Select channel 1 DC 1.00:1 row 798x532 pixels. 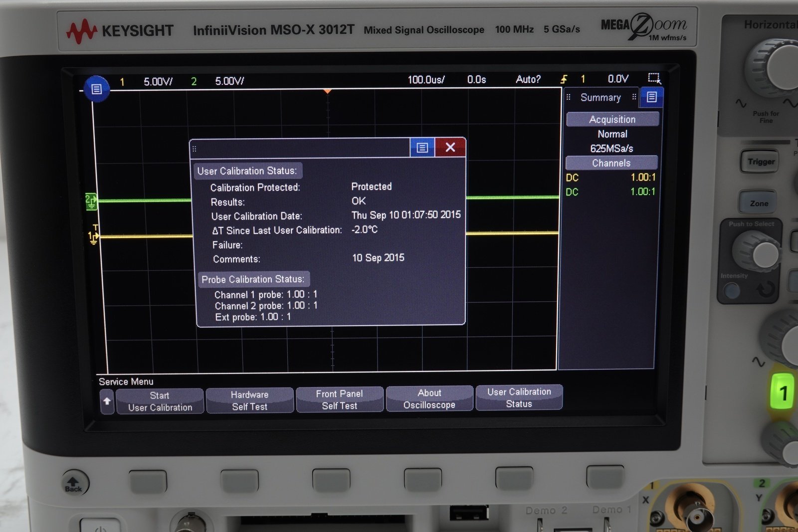[x=611, y=177]
